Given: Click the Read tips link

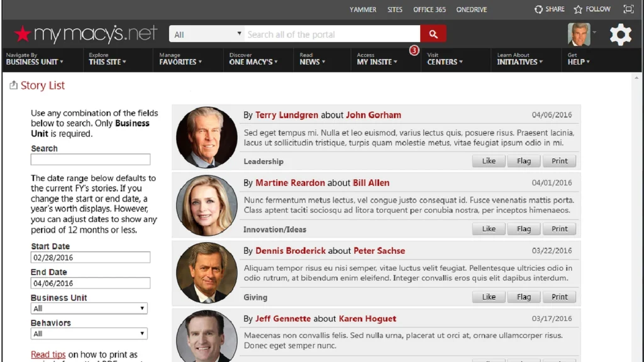Looking at the screenshot, I should (48, 354).
